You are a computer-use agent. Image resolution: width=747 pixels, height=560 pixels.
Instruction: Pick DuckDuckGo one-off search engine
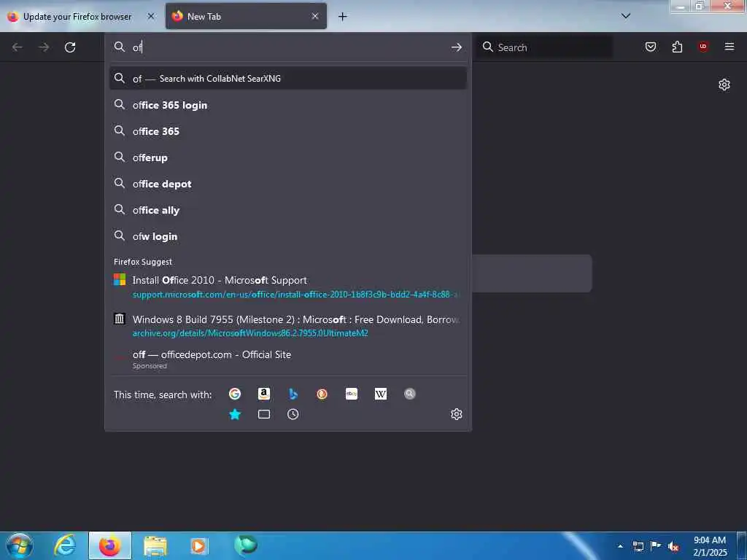click(x=322, y=394)
